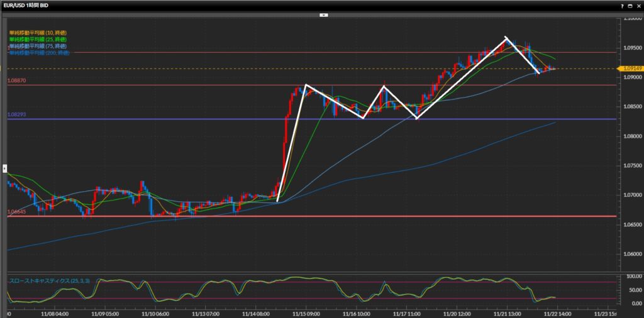The image size is (644, 318).
Task: Expand the left side panel arrow
Action: 4,168
